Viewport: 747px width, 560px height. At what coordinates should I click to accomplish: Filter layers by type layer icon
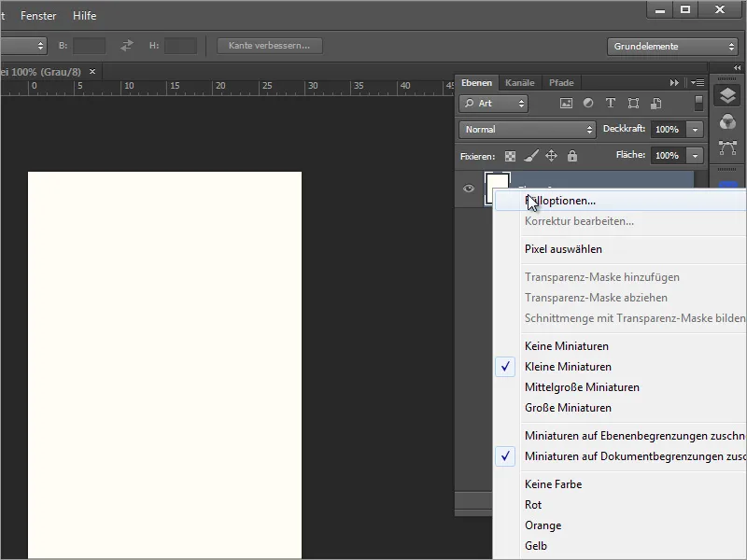611,103
